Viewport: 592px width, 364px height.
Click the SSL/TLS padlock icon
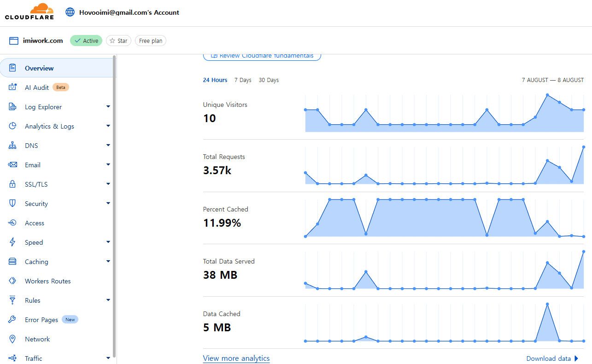click(x=13, y=184)
